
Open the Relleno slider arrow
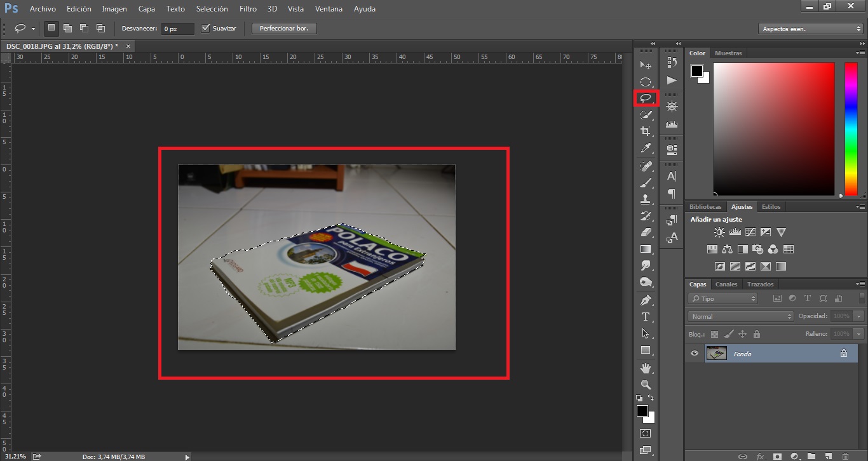click(859, 333)
